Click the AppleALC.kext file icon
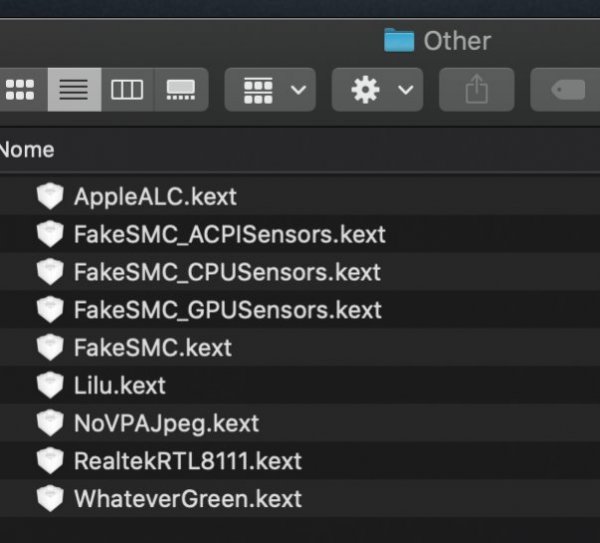This screenshot has width=600, height=543. [x=50, y=196]
